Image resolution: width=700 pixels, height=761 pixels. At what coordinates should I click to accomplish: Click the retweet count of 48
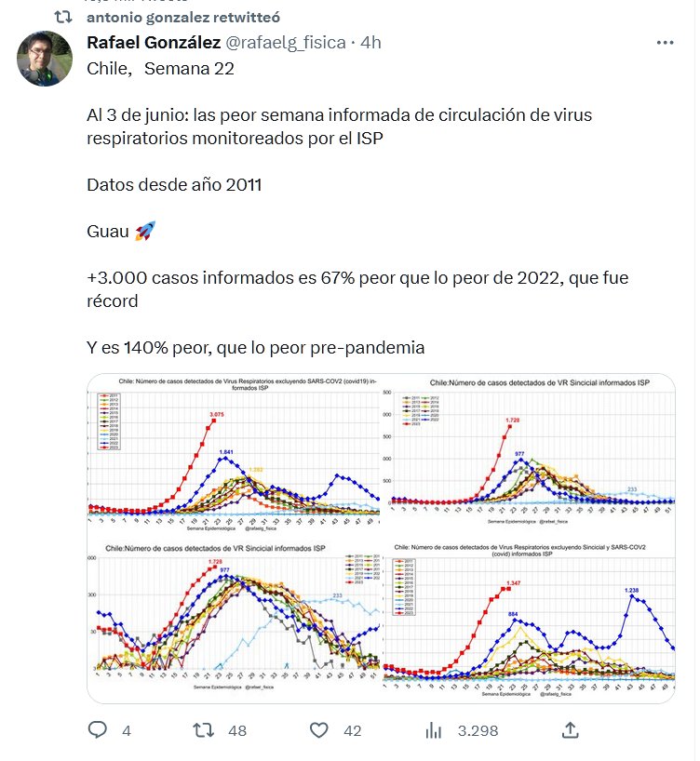[237, 731]
